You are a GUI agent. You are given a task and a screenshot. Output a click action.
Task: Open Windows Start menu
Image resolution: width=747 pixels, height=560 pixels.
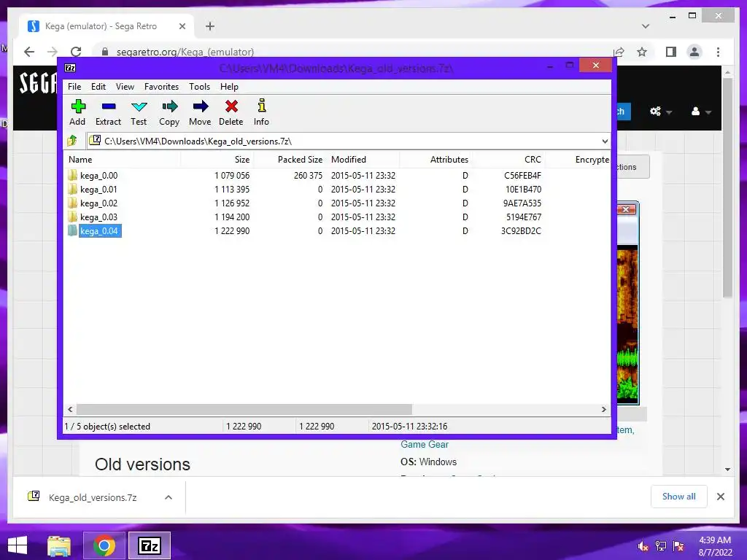(18, 545)
